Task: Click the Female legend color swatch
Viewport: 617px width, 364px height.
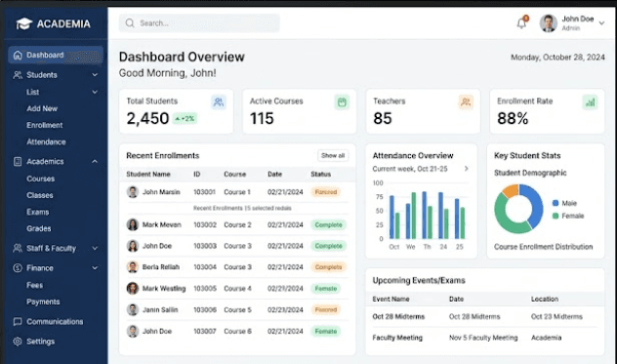Action: click(x=555, y=216)
